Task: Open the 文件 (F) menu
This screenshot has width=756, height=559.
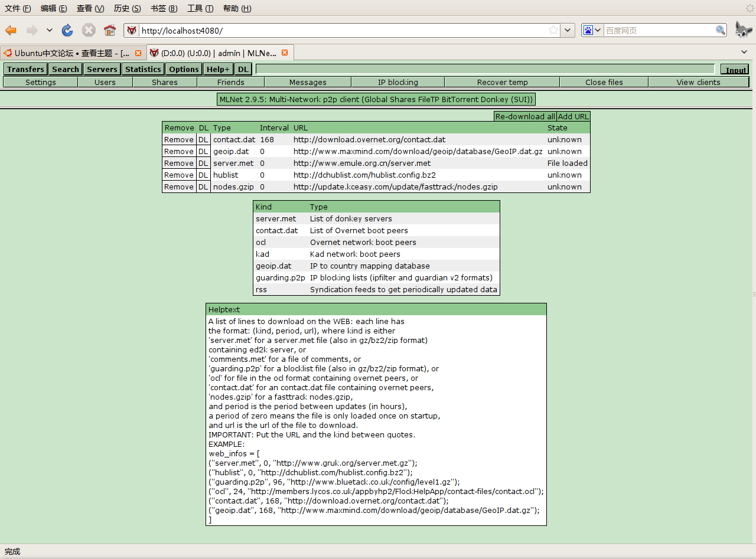Action: pos(18,8)
